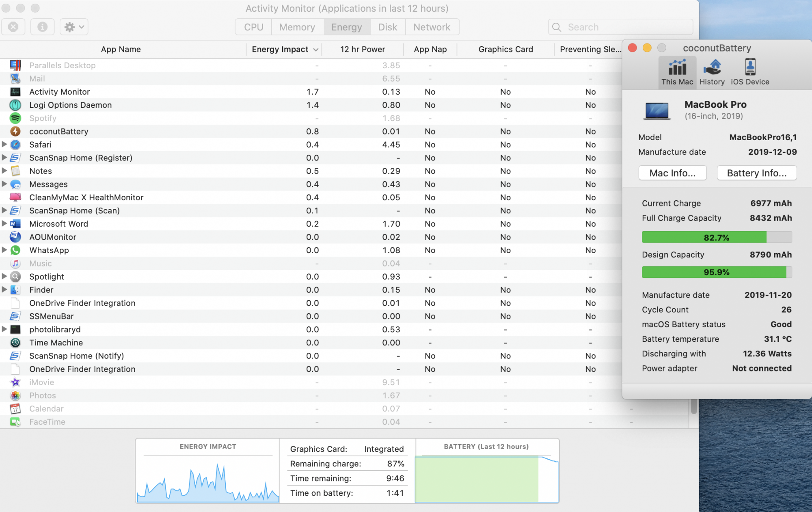This screenshot has height=512, width=812.
Task: Click the Photos app icon
Action: pyautogui.click(x=15, y=395)
